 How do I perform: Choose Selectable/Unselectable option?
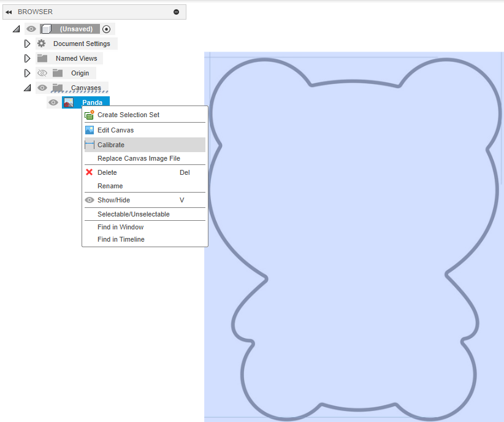pos(145,214)
